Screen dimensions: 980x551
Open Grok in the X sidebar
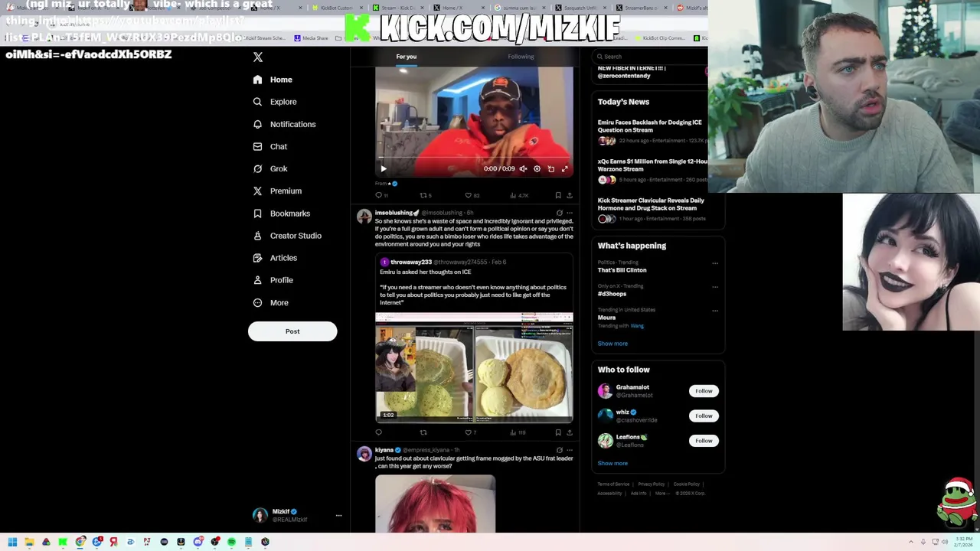tap(270, 168)
